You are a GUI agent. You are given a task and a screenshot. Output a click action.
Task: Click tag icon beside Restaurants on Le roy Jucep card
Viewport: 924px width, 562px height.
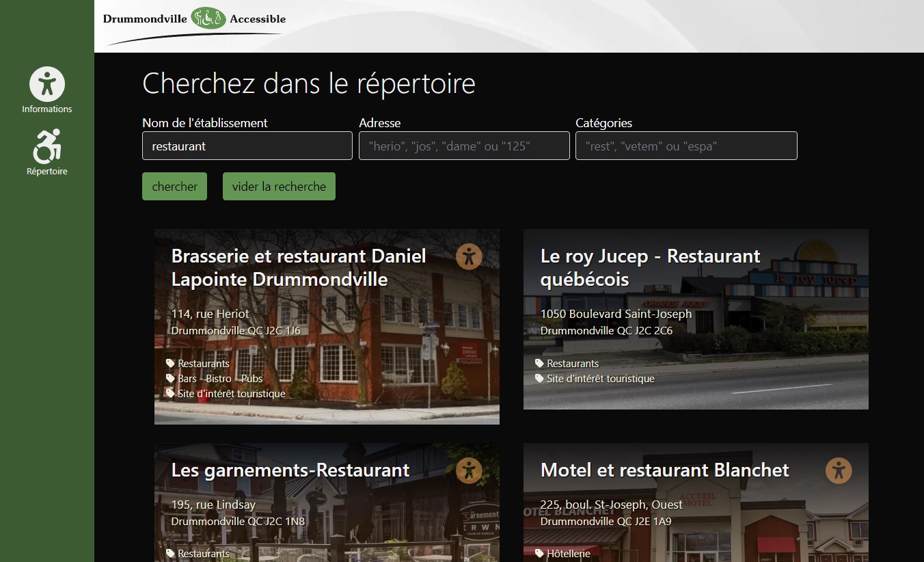[x=540, y=363]
